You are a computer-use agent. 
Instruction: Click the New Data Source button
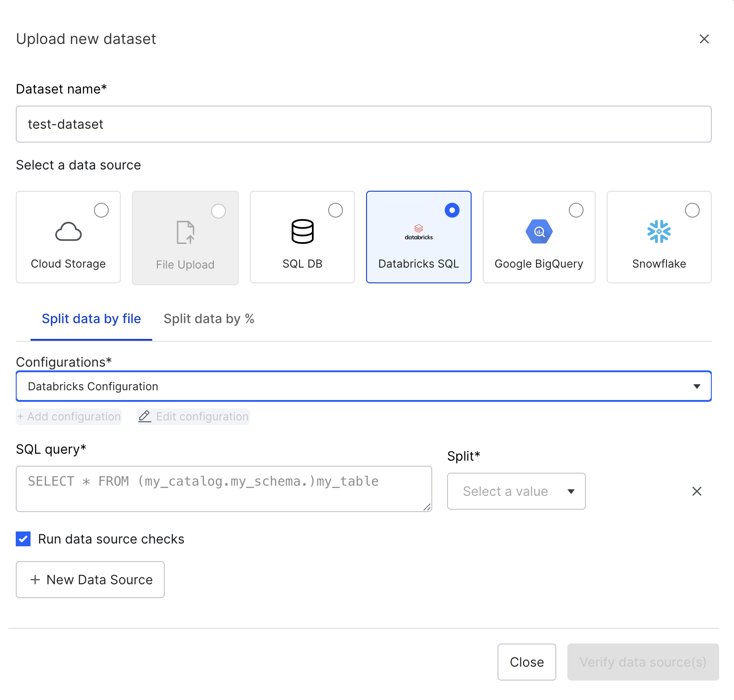pos(90,580)
